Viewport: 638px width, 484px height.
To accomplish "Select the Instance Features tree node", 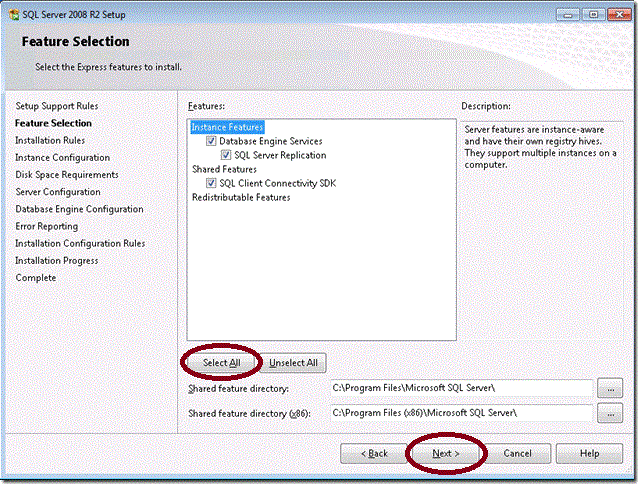I will 227,127.
